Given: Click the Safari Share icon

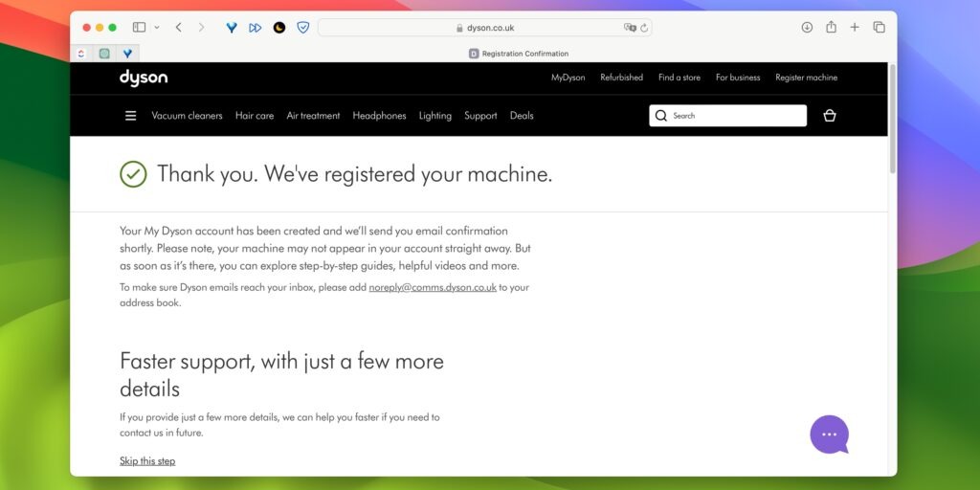Looking at the screenshot, I should [x=831, y=28].
